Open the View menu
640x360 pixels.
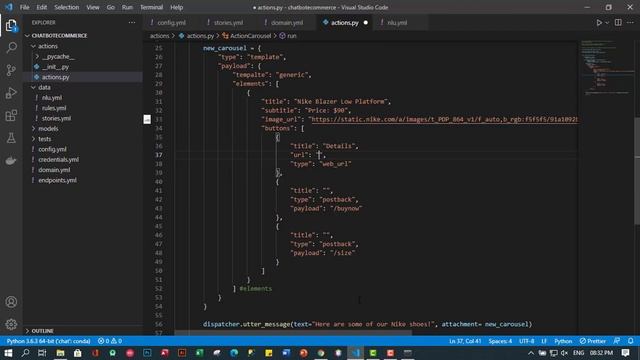coord(93,7)
